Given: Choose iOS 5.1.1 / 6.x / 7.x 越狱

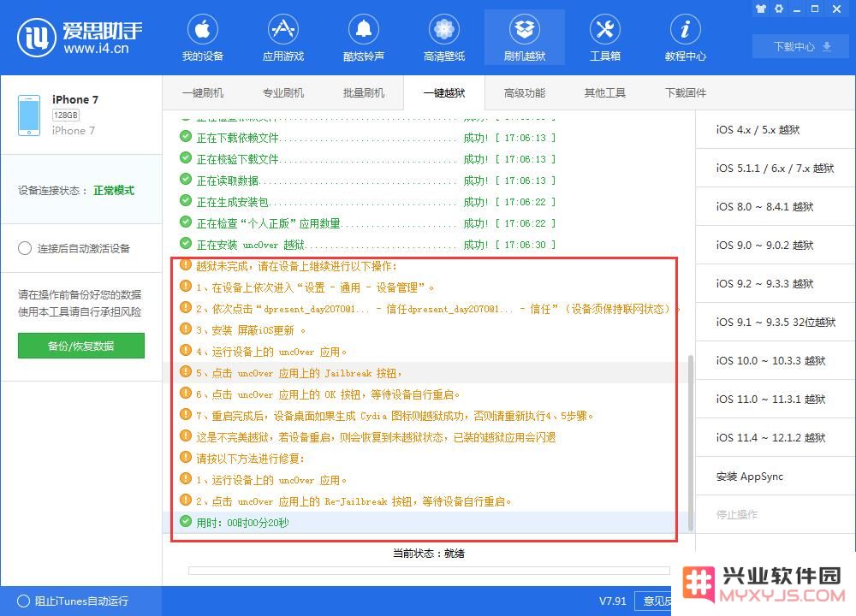Looking at the screenshot, I should pyautogui.click(x=776, y=168).
